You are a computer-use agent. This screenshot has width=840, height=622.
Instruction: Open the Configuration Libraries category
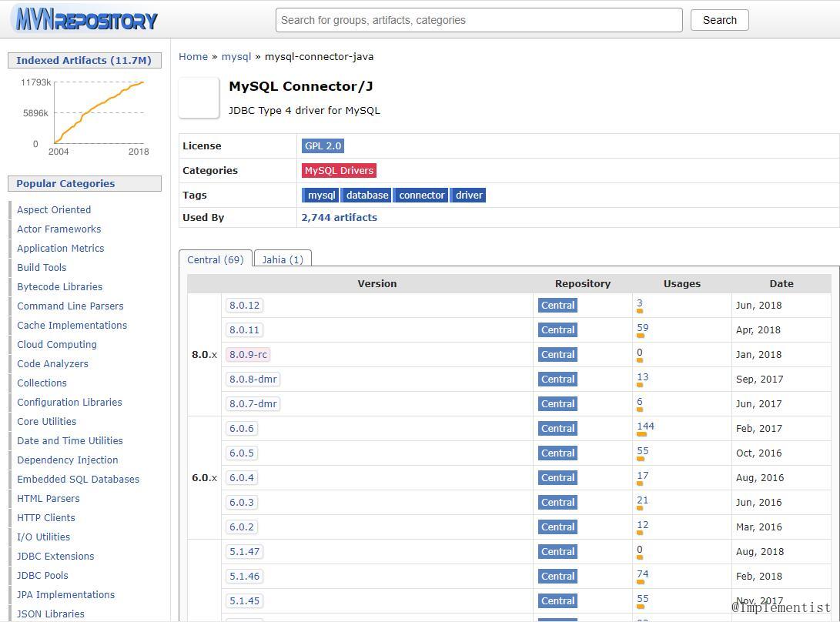click(69, 403)
